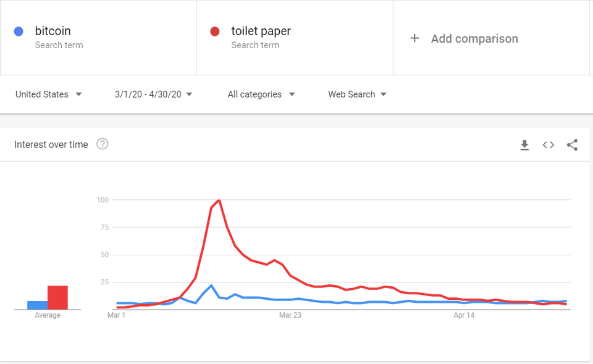The width and height of the screenshot is (593, 364).
Task: Open the Web Search type dropdown
Action: click(357, 94)
